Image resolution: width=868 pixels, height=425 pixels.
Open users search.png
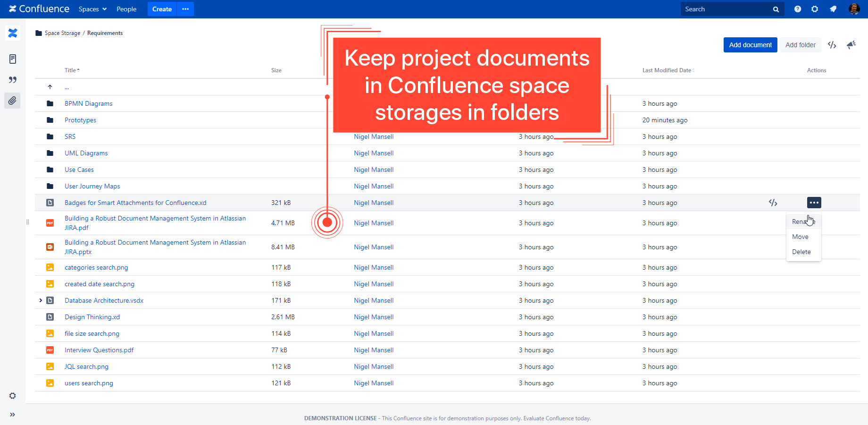pos(89,383)
